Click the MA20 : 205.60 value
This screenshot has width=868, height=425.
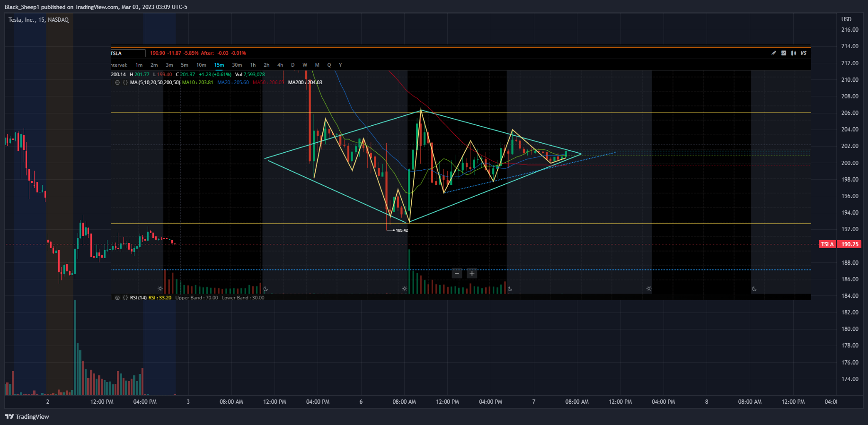233,82
